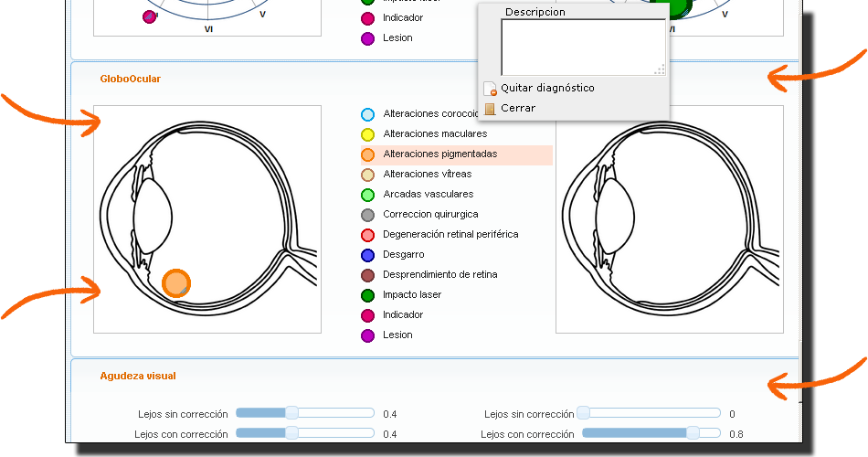This screenshot has height=457, width=868.
Task: Click Cerrar in the popup menu
Action: 517,108
